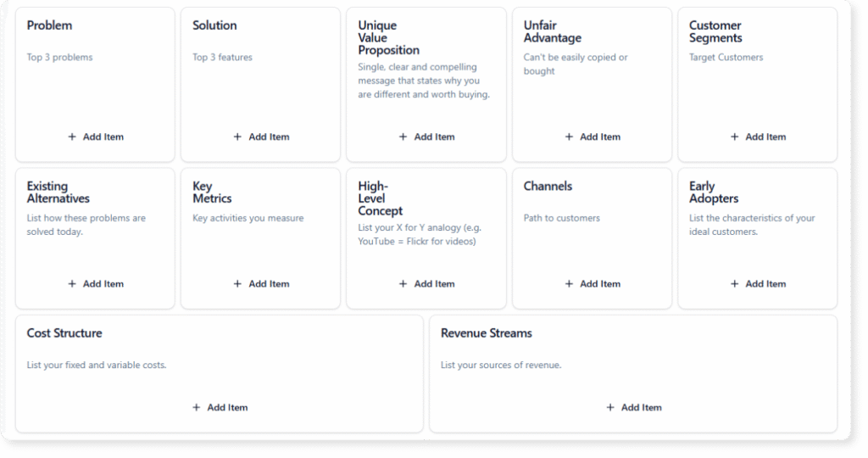Add an item to Early Adopters
This screenshot has width=868, height=458.
tap(757, 284)
